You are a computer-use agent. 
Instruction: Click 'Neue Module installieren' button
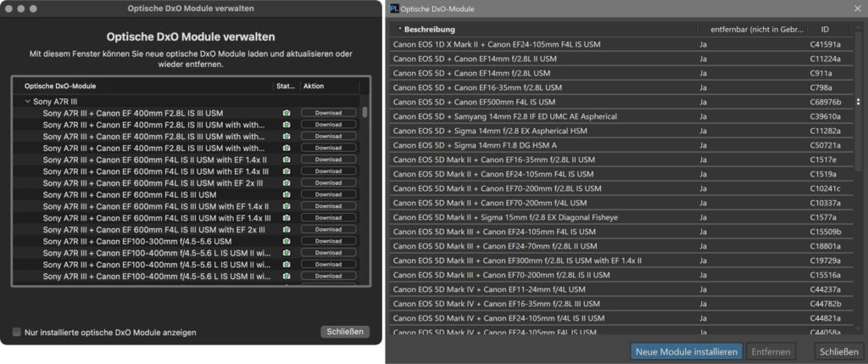click(x=687, y=352)
